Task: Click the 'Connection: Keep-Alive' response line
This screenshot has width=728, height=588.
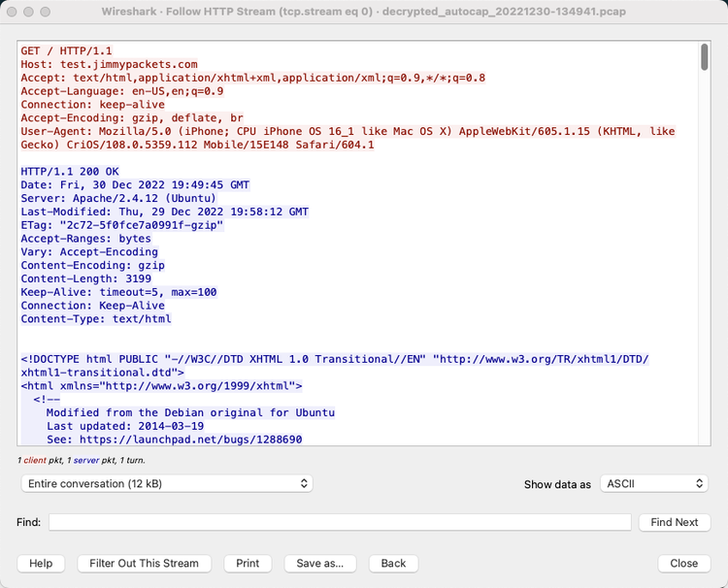Action: pyautogui.click(x=93, y=306)
